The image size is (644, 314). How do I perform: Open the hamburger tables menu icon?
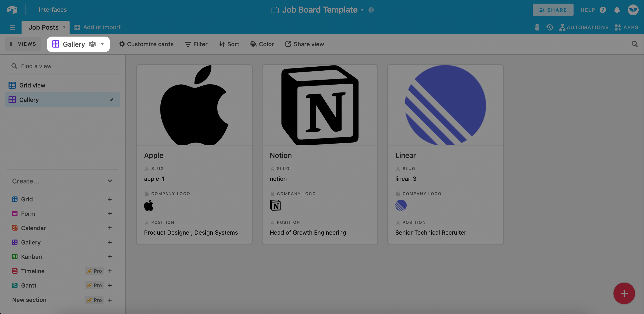coord(13,27)
